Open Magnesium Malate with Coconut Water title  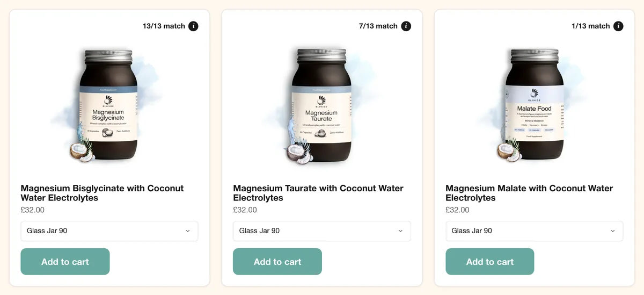pyautogui.click(x=529, y=193)
